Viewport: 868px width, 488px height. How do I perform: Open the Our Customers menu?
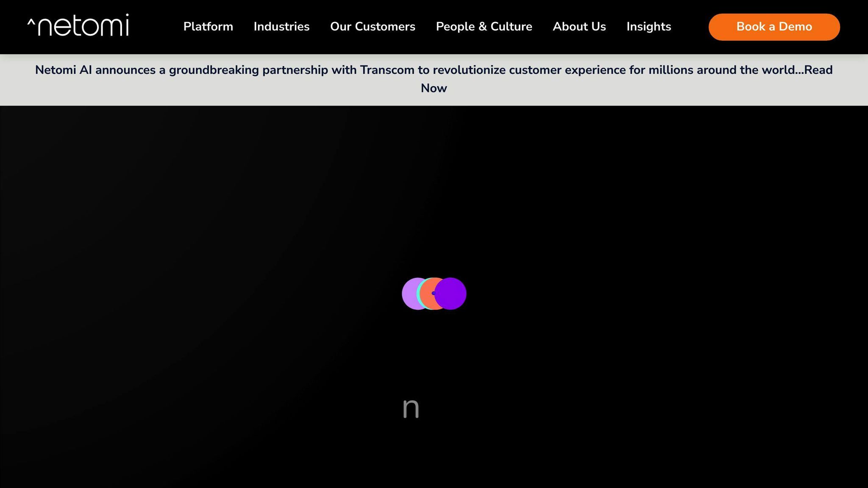(373, 27)
